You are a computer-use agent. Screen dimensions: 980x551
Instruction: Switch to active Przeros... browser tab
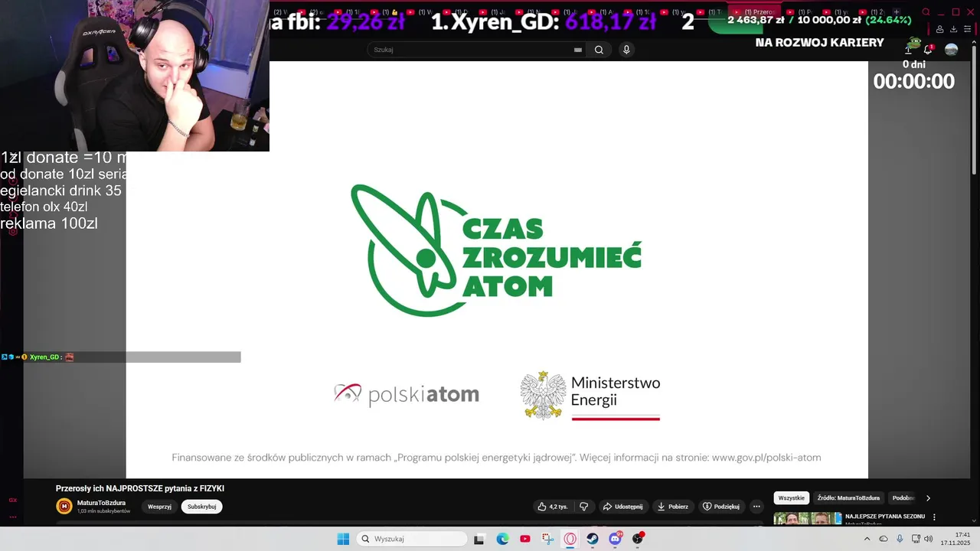(755, 12)
